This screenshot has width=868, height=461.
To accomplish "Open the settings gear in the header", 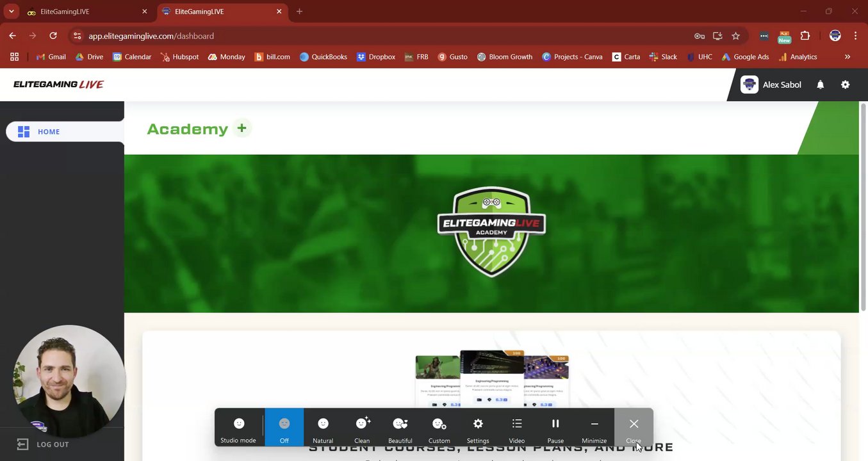I will pyautogui.click(x=845, y=85).
